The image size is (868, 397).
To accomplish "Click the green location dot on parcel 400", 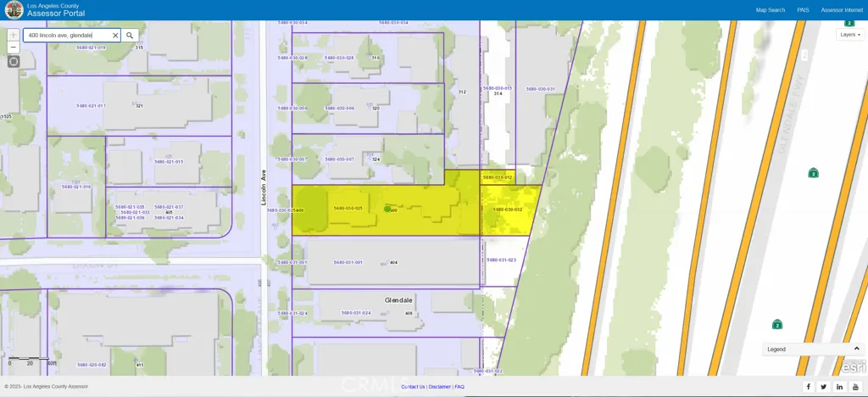I will click(387, 210).
